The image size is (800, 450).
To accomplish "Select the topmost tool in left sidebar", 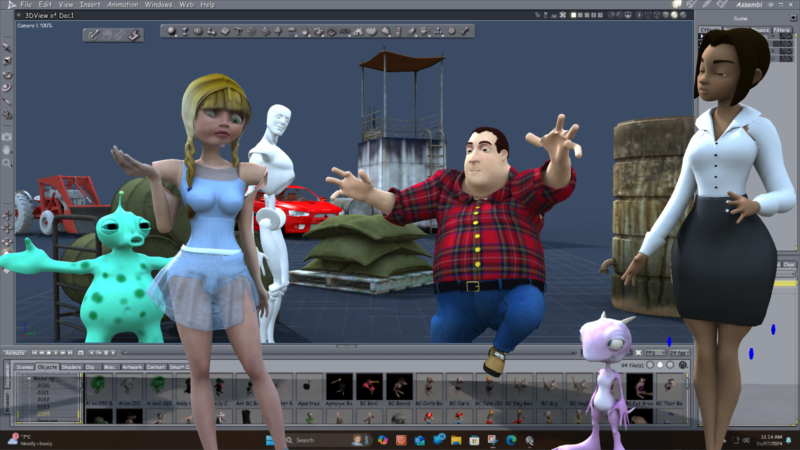I will [7, 48].
